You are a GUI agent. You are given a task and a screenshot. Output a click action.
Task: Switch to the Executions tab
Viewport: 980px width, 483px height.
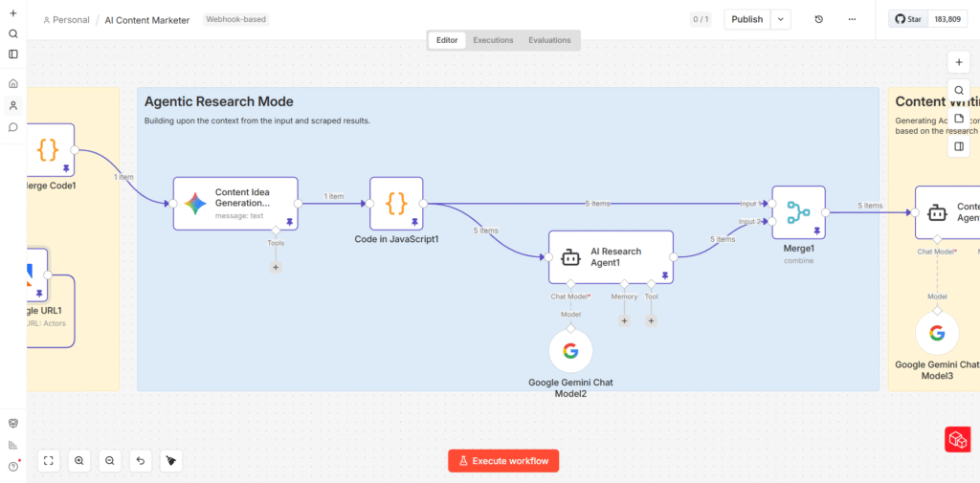493,40
